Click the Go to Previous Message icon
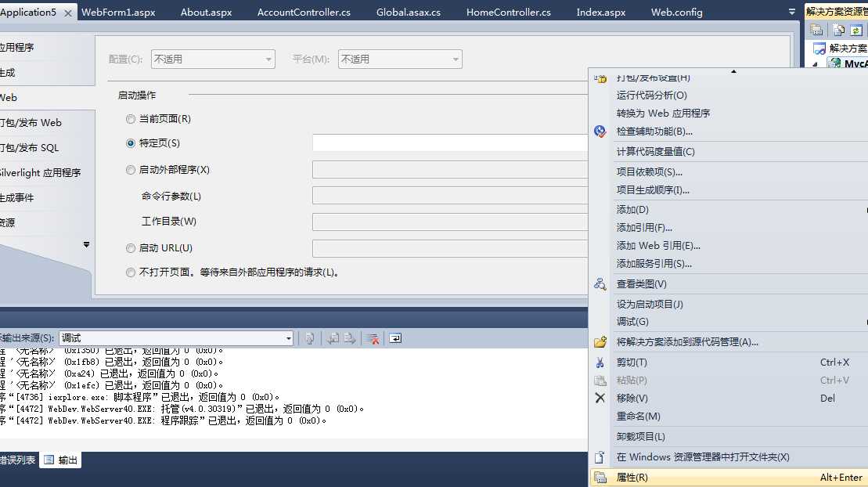This screenshot has width=868, height=487. 333,338
